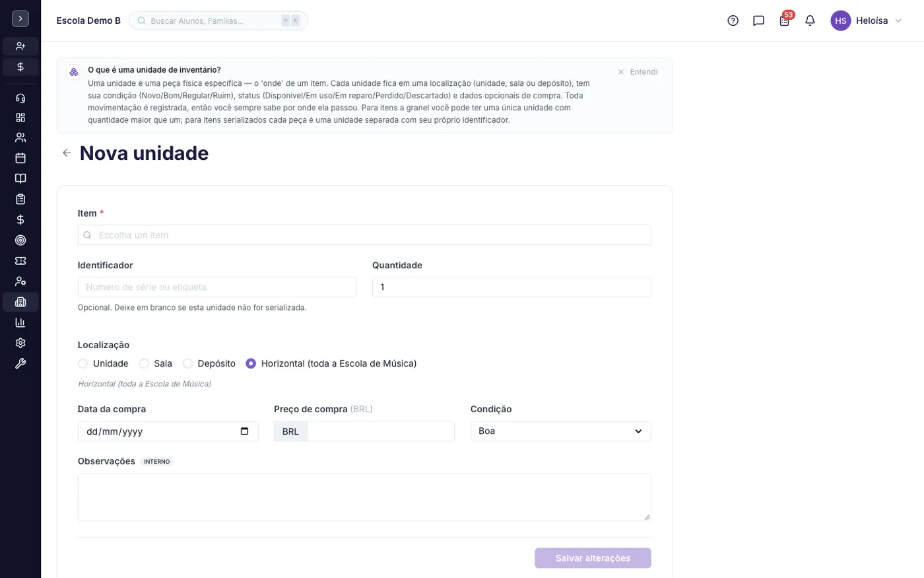Open the date picker calendar icon
924x578 pixels.
click(x=245, y=431)
